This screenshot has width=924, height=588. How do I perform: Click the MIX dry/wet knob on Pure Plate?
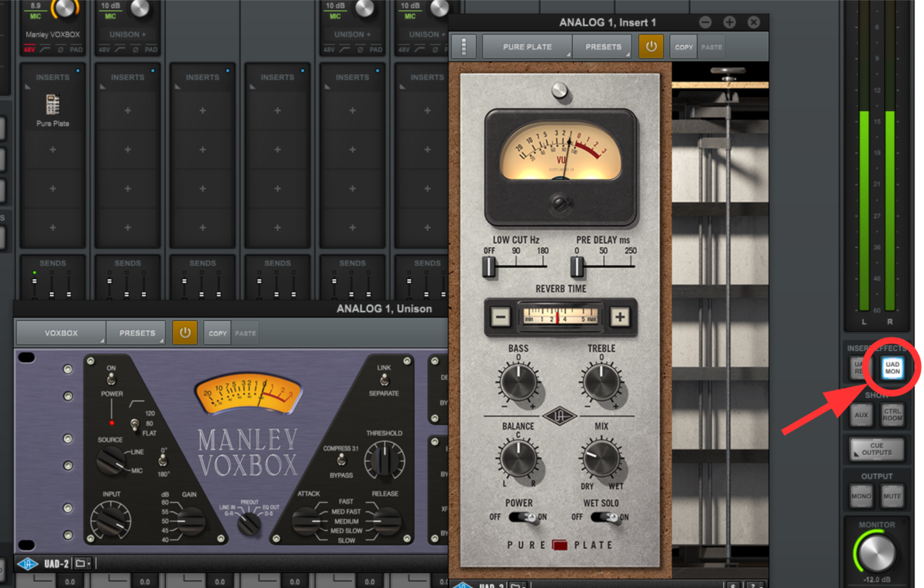point(601,458)
